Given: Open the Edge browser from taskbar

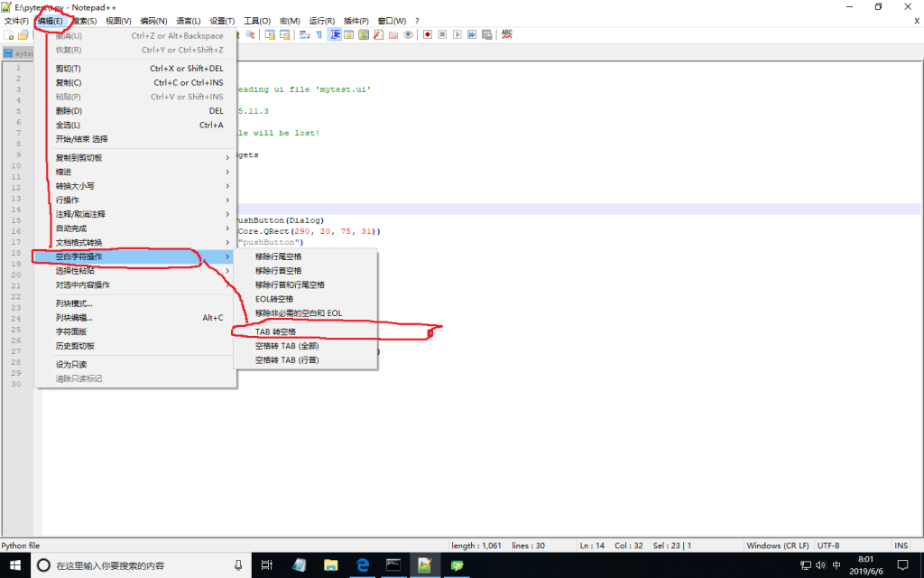Looking at the screenshot, I should [363, 565].
